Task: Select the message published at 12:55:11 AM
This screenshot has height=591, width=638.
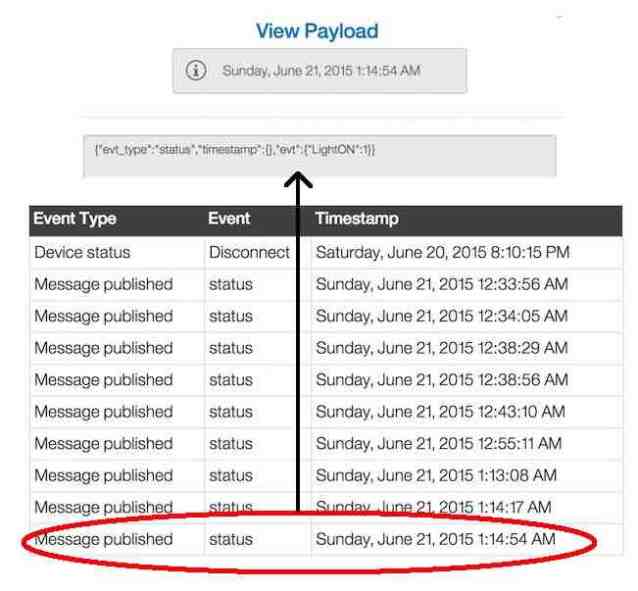Action: [326, 444]
